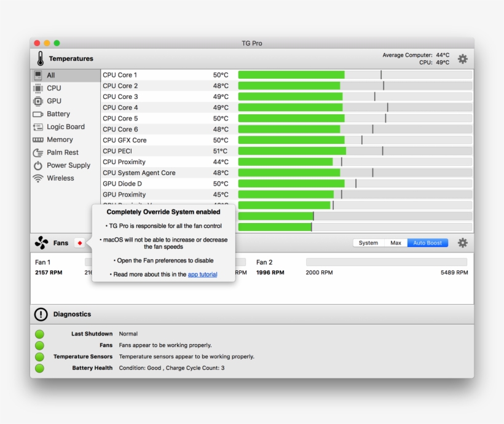This screenshot has width=504, height=424.
Task: Select Palm Rest sensor category
Action: pos(63,152)
